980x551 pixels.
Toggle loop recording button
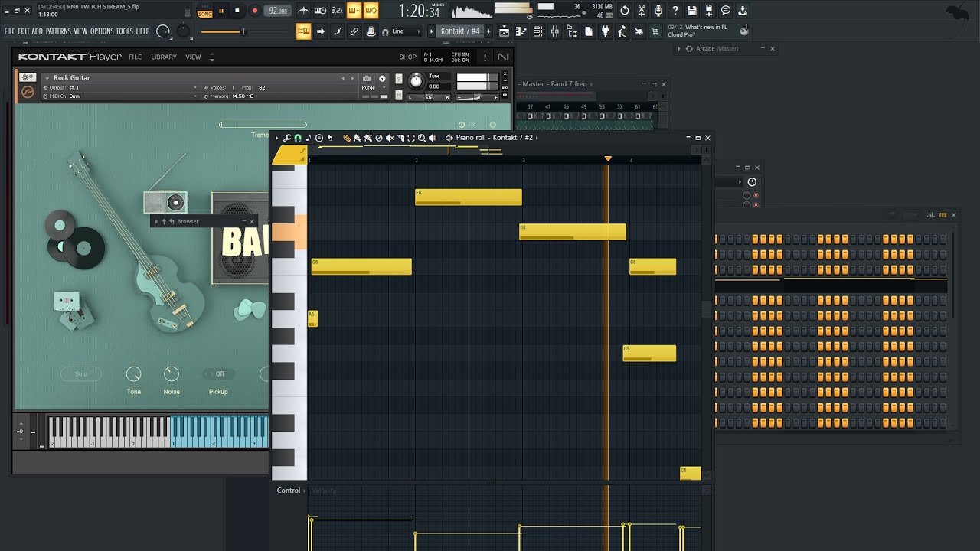[371, 11]
